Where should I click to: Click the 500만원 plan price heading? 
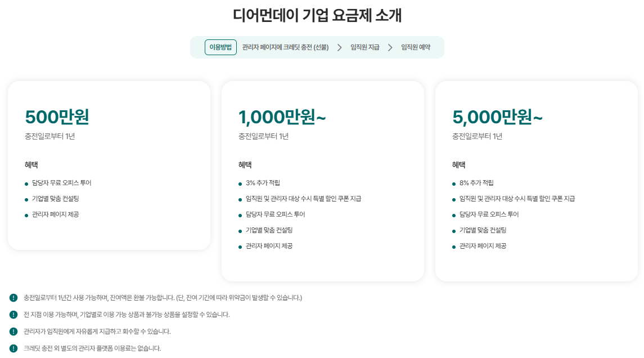click(57, 117)
